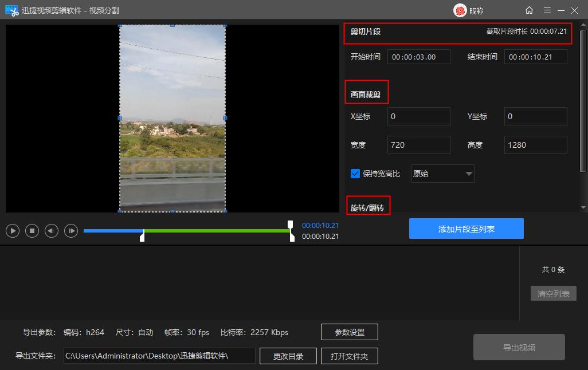This screenshot has width=588, height=370.
Task: Uncheck the 保持宽高比 aspect ratio checkbox
Action: point(355,174)
